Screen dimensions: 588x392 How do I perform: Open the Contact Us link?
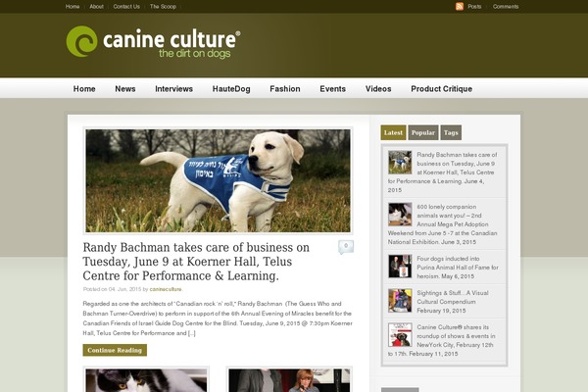(126, 7)
